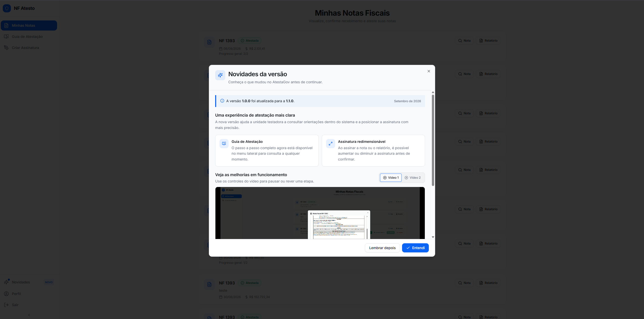Viewport: 644px width, 319px height.
Task: Click the dialog scrollbar up arrow
Action: 433,92
